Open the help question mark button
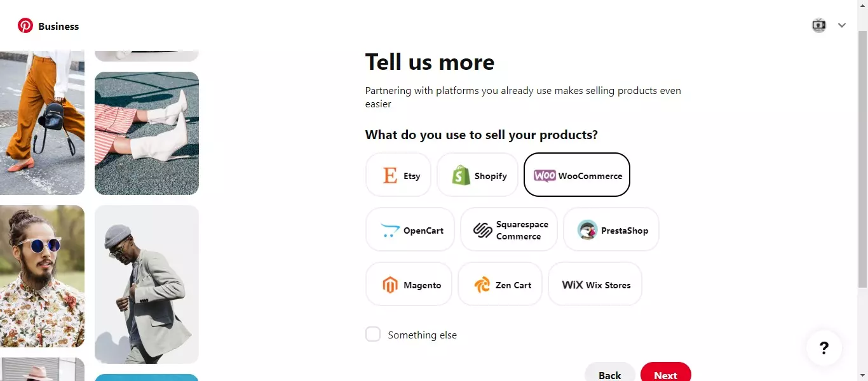868x381 pixels. (x=824, y=347)
